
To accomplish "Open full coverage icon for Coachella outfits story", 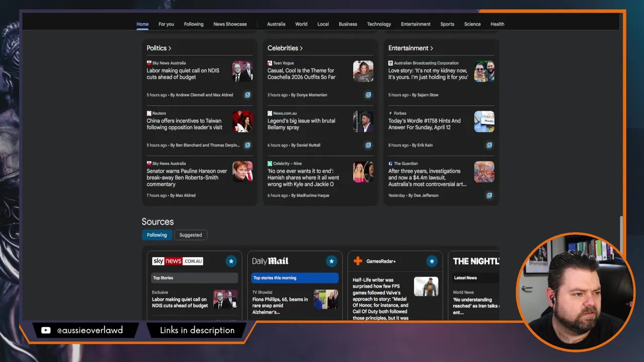I will tap(368, 95).
